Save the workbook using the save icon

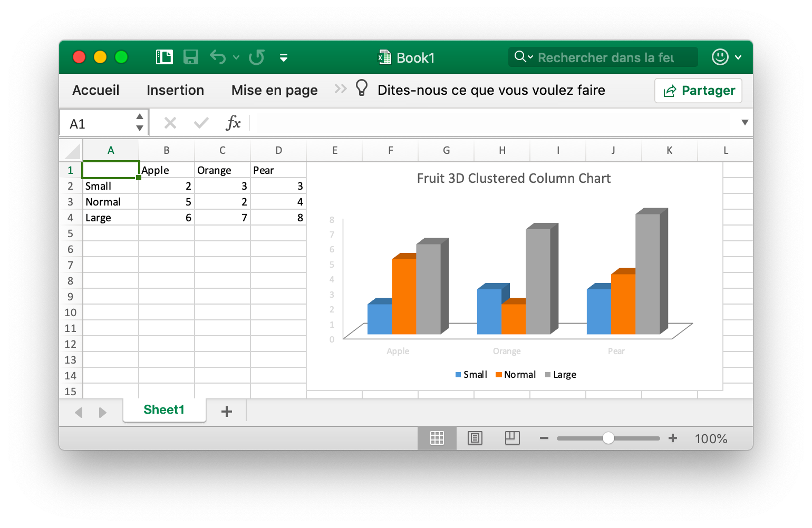coord(191,57)
